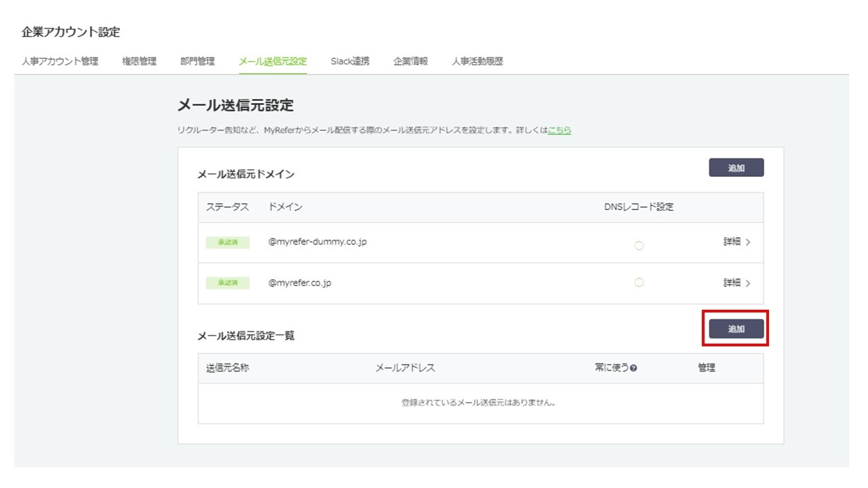Viewport: 868px width, 488px height.
Task: Click 承認済 badge in the @myrefer-dummy.co.jp row
Action: 227,243
